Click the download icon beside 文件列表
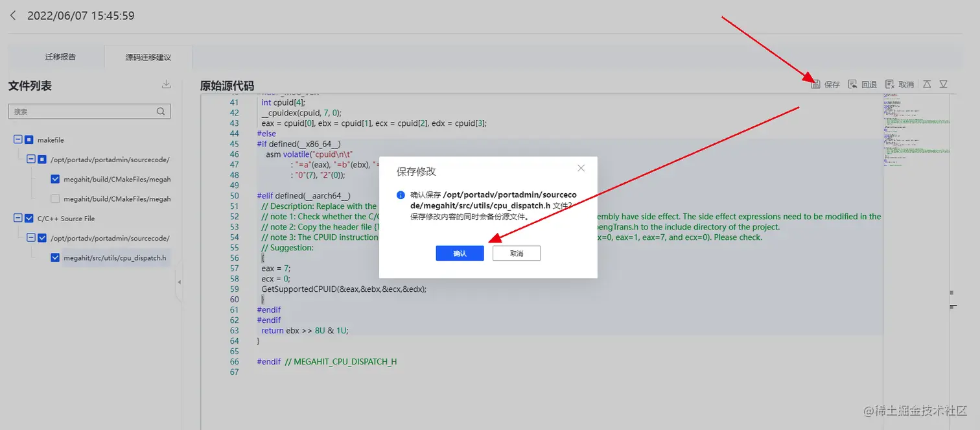Image resolution: width=980 pixels, height=430 pixels. (x=167, y=84)
